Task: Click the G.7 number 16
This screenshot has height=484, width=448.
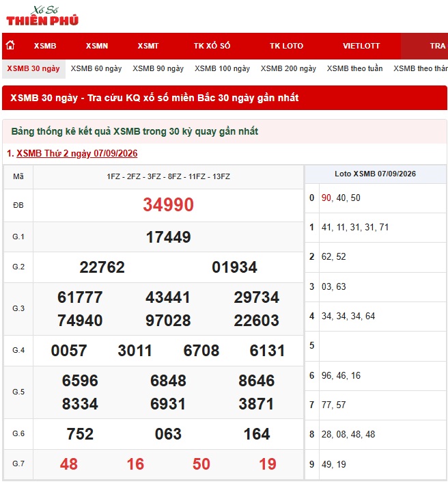Action: click(135, 464)
